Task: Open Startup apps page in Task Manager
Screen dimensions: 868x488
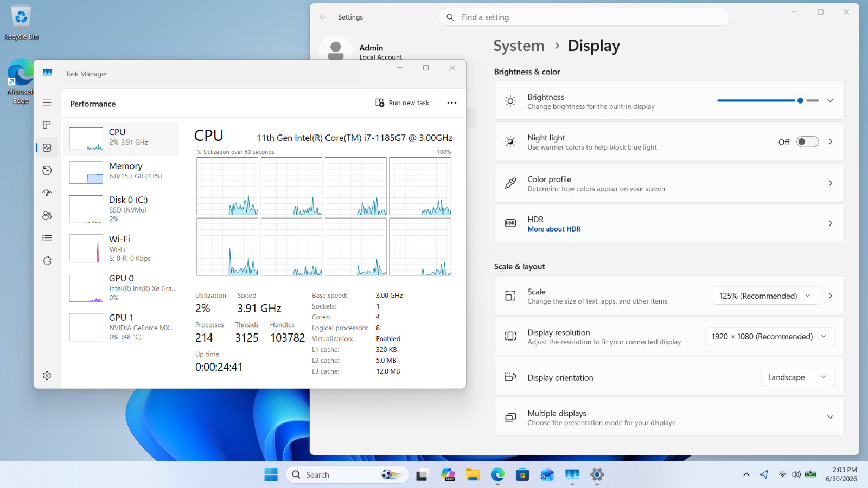Action: [47, 192]
